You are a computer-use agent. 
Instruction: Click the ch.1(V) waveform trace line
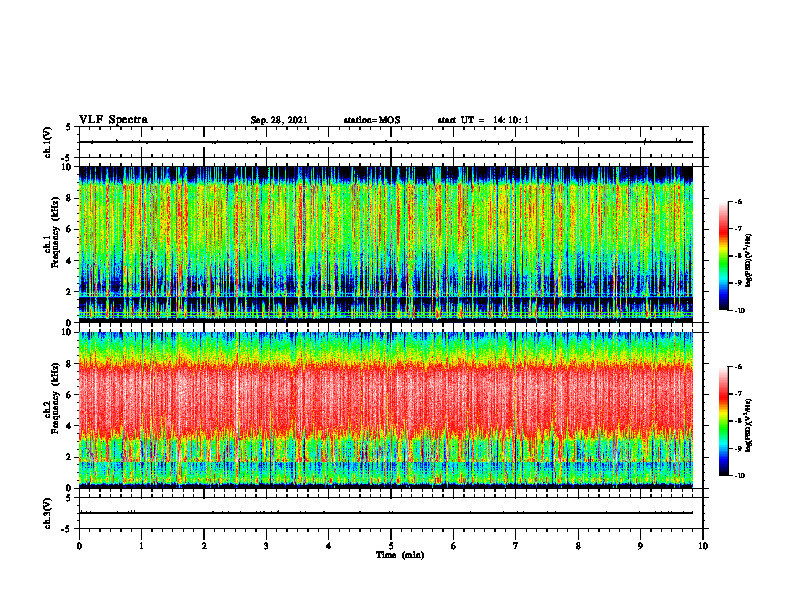[386, 142]
